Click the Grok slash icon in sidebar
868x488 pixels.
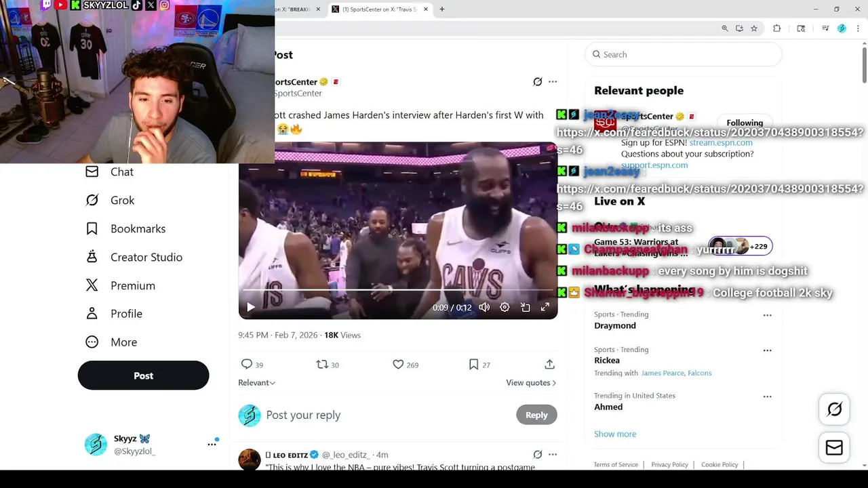point(92,200)
